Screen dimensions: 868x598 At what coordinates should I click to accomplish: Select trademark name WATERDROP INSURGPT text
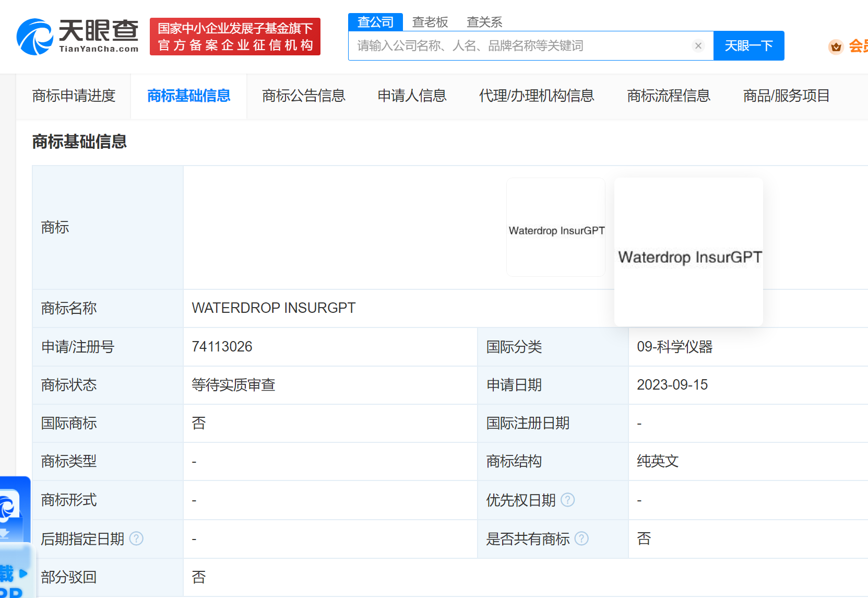click(274, 308)
